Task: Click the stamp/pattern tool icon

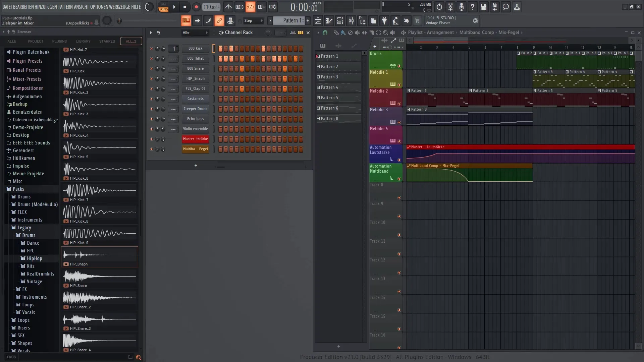Action: [230, 21]
